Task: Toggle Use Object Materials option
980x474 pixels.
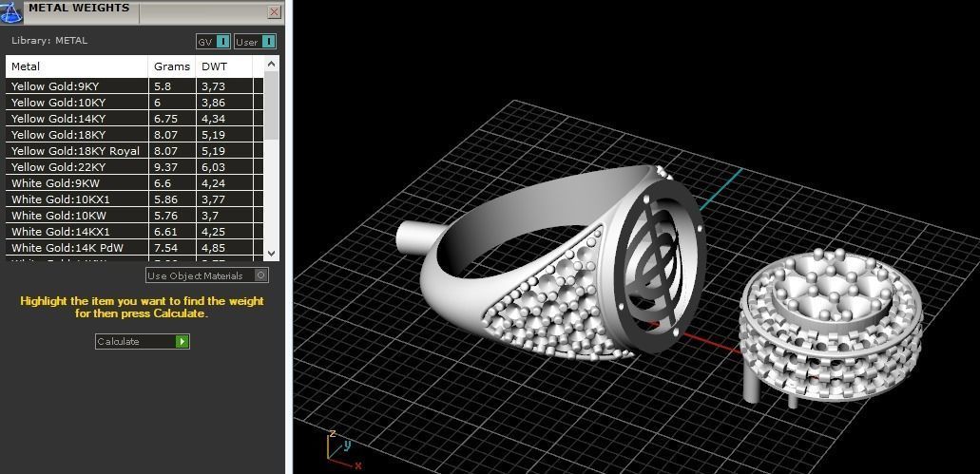Action: [207, 275]
